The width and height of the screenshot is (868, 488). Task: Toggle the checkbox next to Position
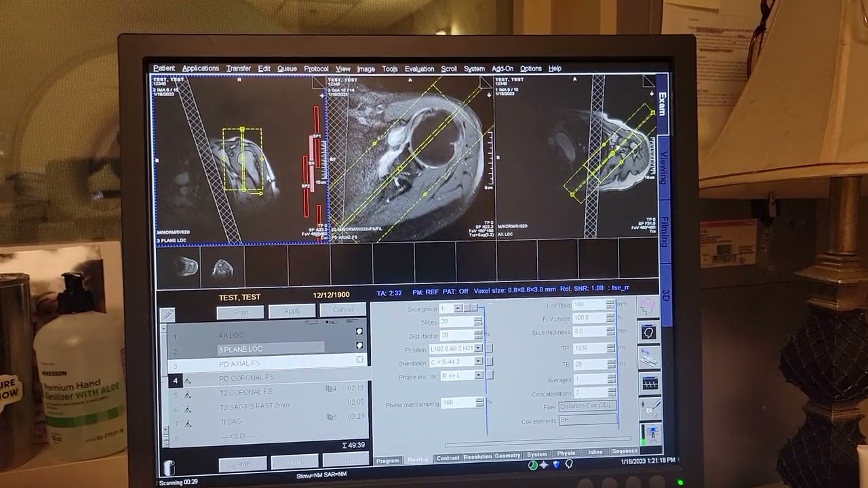(x=490, y=348)
